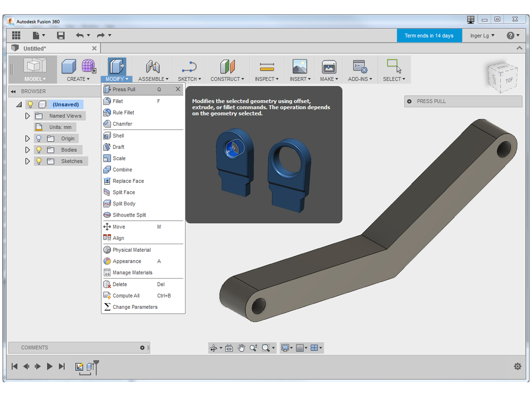The width and height of the screenshot is (532, 397).
Task: Toggle Sketches folder light bulb
Action: 39,161
